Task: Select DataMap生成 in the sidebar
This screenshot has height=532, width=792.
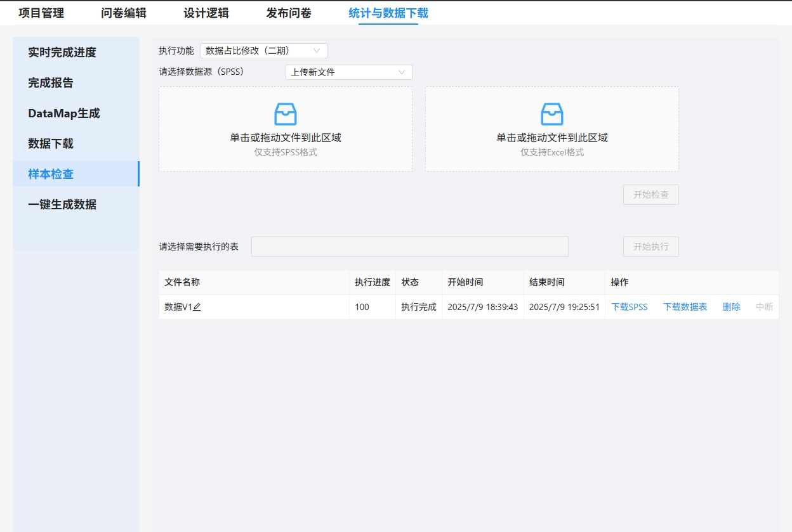Action: (x=76, y=113)
